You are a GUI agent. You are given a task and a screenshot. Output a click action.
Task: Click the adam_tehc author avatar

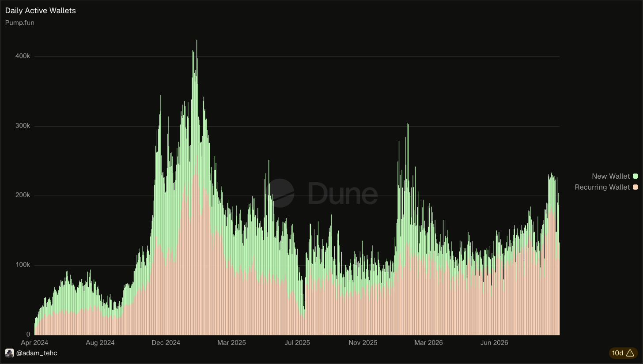(9, 353)
